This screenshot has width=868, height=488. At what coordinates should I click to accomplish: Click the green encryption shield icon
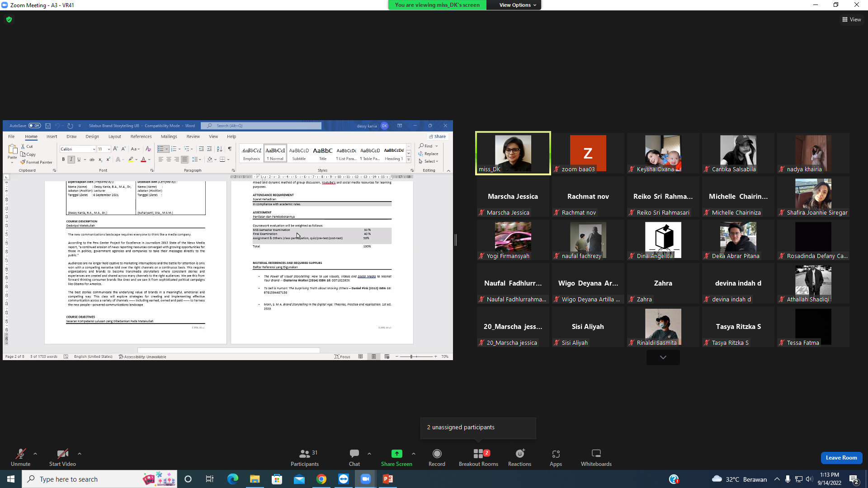(9, 19)
